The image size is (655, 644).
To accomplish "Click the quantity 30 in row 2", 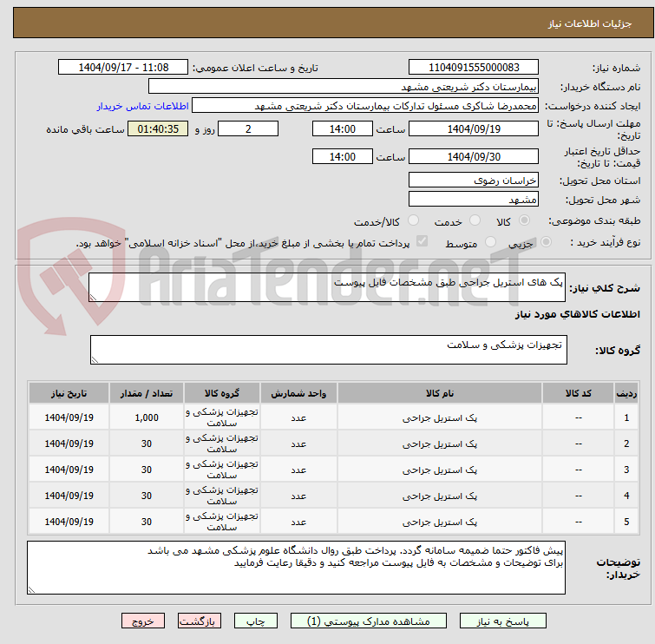I will 147,444.
